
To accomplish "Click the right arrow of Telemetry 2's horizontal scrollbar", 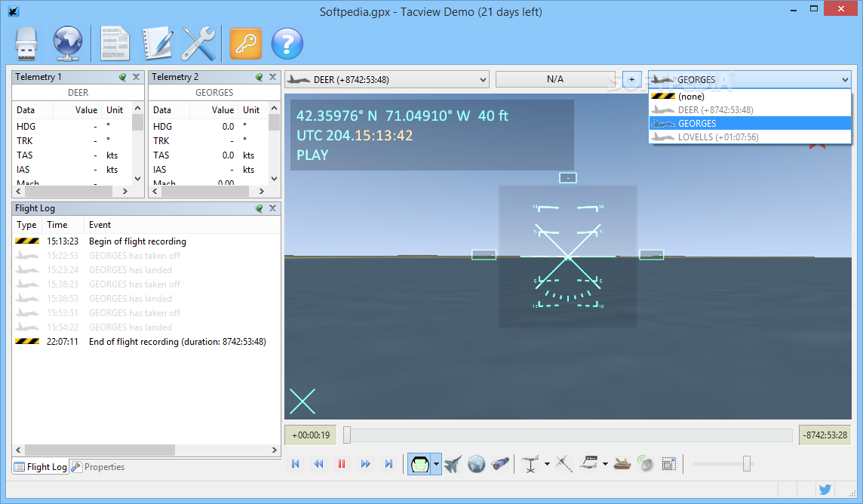I will (x=262, y=192).
